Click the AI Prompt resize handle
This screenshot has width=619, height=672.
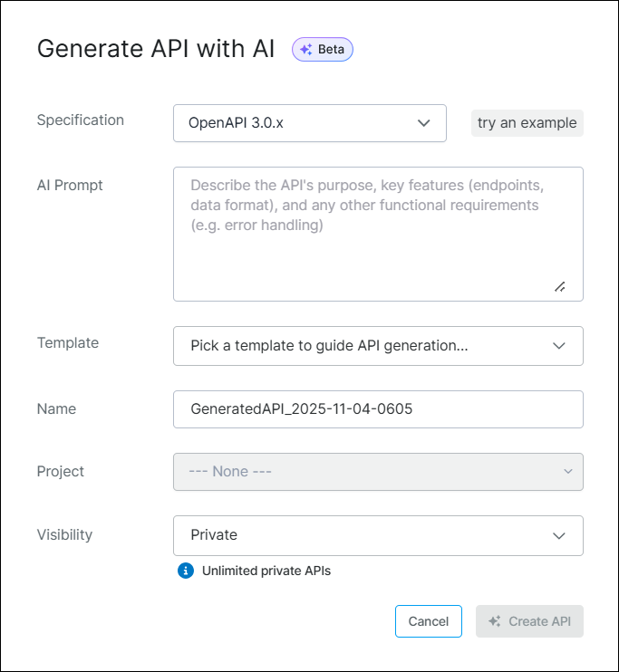tap(559, 286)
